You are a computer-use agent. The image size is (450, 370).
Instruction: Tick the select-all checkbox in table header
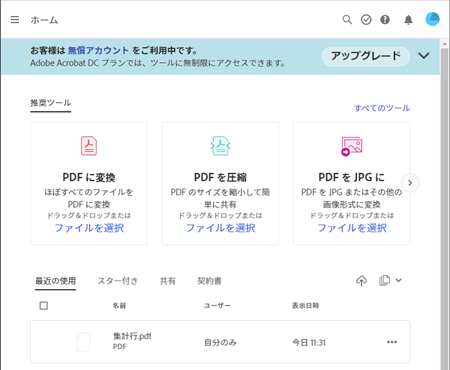coord(44,305)
